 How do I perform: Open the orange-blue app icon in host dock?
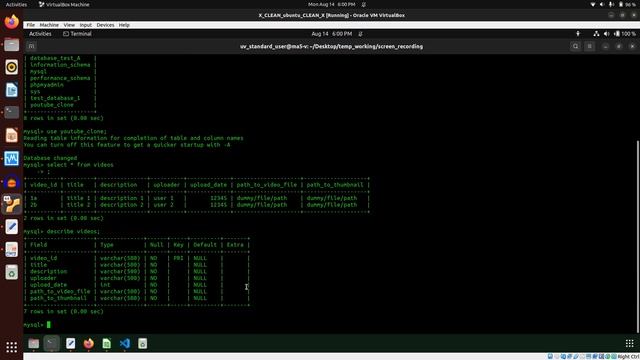tap(11, 182)
